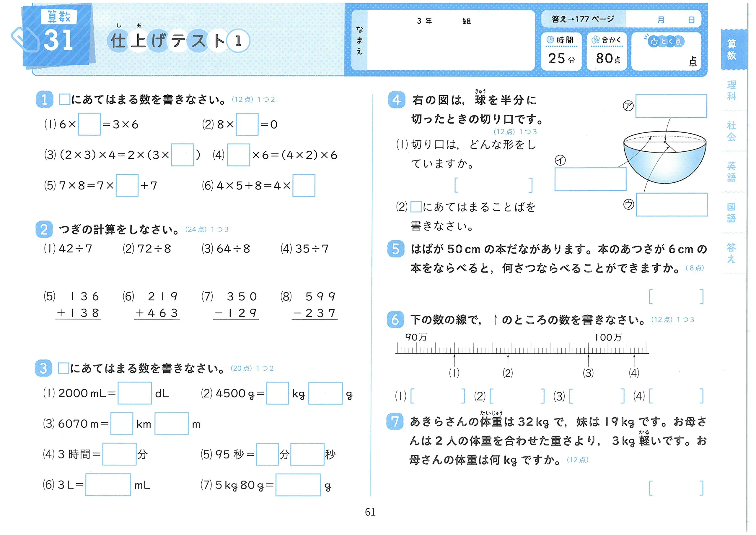Click the box in (2×3)×4=2×(3×□)
Image resolution: width=756 pixels, height=535 pixels.
pyautogui.click(x=183, y=155)
